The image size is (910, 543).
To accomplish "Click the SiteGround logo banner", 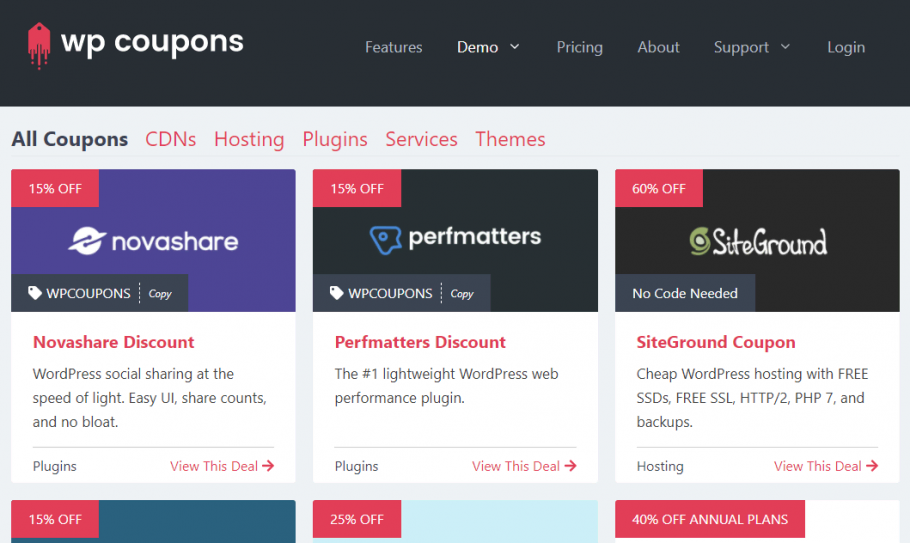I will (757, 241).
